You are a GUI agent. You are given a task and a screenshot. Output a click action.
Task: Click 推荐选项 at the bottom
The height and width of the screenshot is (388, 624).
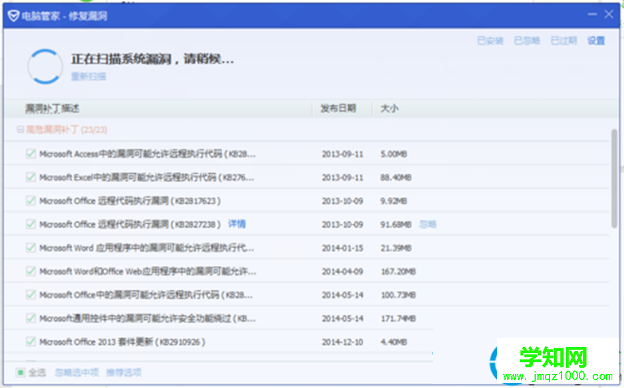pyautogui.click(x=124, y=372)
